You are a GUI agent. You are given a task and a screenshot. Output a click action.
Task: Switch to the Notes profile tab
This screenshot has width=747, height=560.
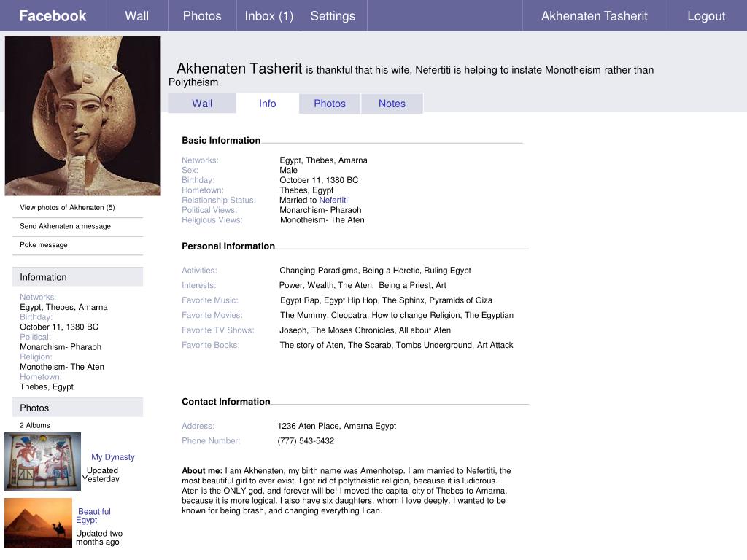point(392,104)
